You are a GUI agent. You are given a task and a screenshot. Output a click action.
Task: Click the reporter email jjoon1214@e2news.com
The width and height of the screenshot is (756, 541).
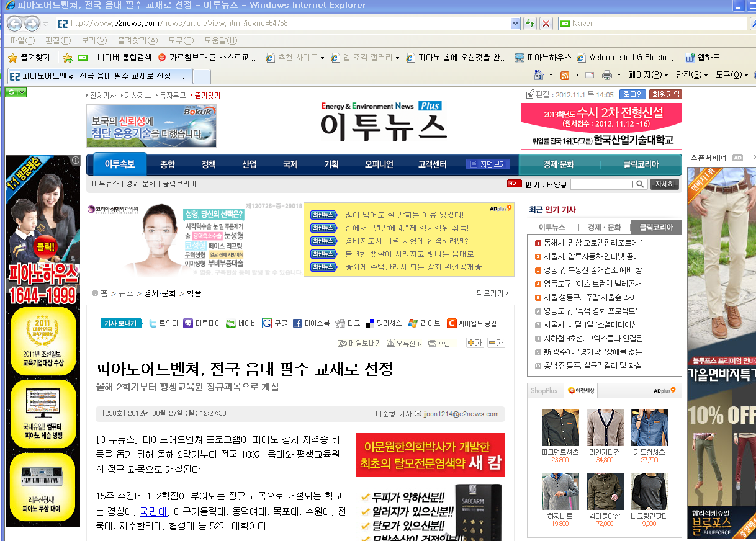(461, 414)
